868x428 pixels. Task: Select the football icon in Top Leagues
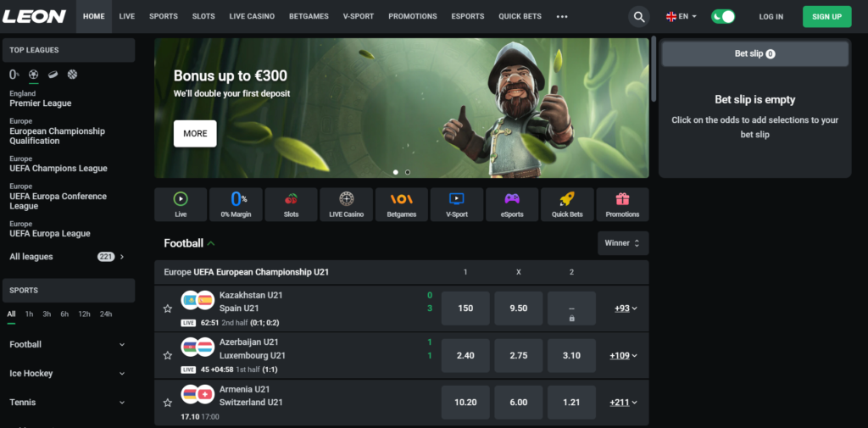pos(34,75)
